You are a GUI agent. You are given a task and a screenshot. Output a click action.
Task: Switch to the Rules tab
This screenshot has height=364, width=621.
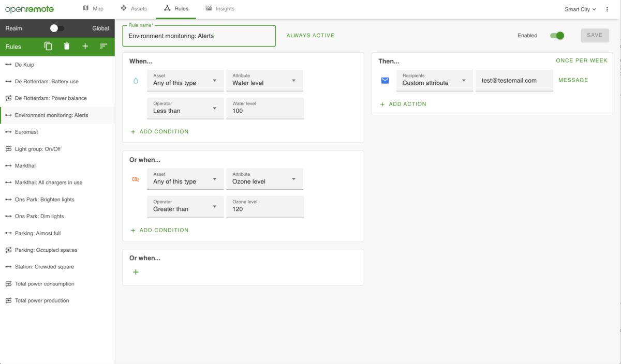pyautogui.click(x=176, y=9)
